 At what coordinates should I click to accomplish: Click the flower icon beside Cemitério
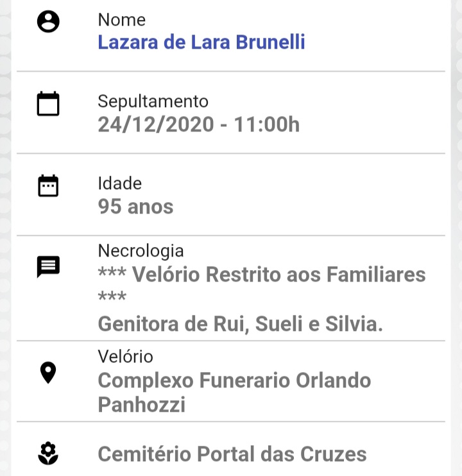48,454
